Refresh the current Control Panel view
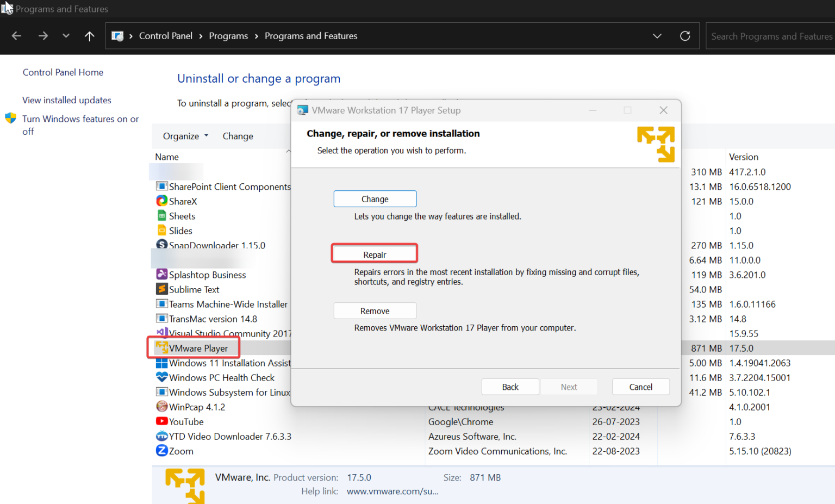 pyautogui.click(x=685, y=35)
